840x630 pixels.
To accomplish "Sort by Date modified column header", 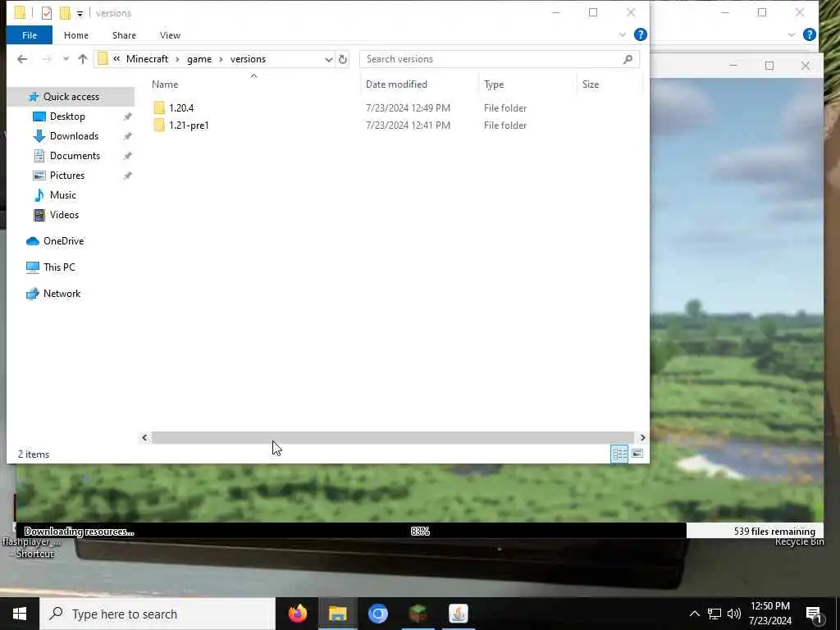I will (396, 84).
